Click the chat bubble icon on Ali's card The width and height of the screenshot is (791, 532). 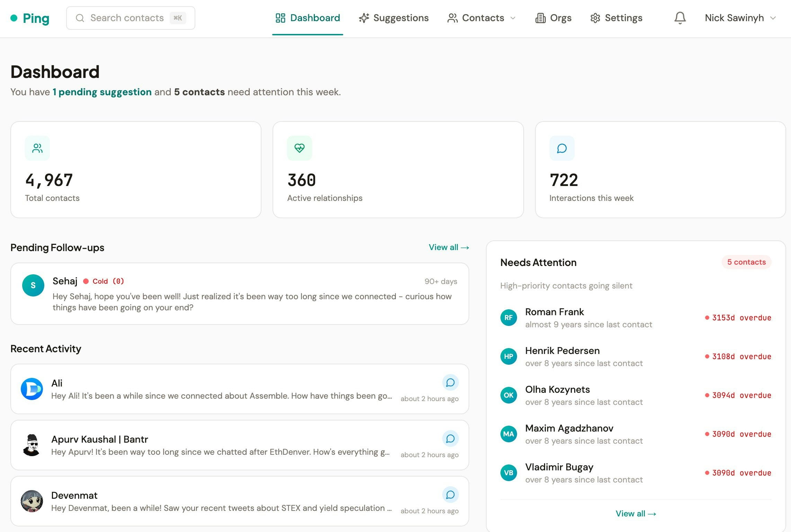click(x=450, y=382)
